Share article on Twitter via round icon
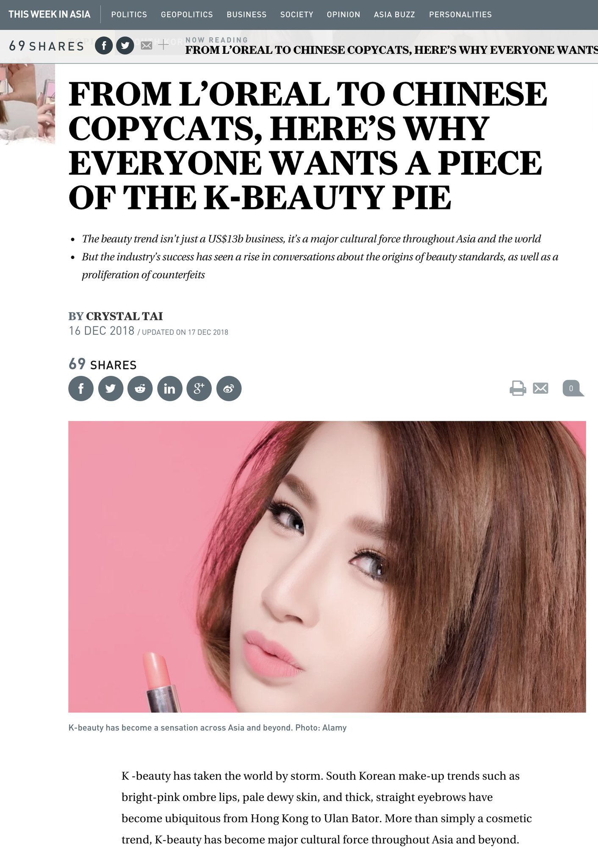 pyautogui.click(x=111, y=388)
